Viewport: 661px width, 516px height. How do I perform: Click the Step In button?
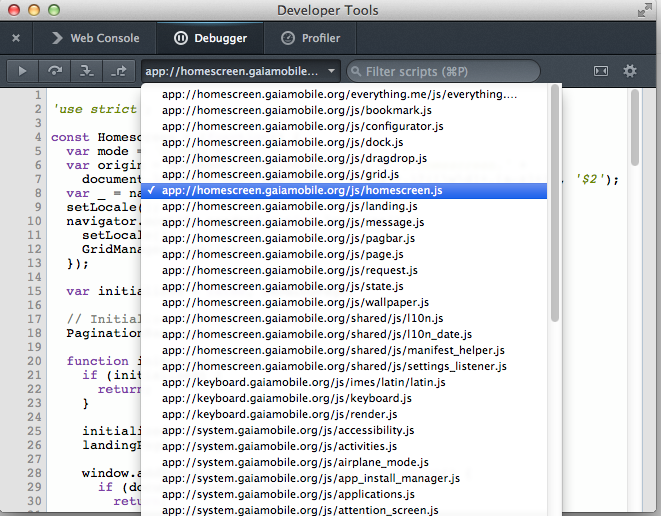87,71
